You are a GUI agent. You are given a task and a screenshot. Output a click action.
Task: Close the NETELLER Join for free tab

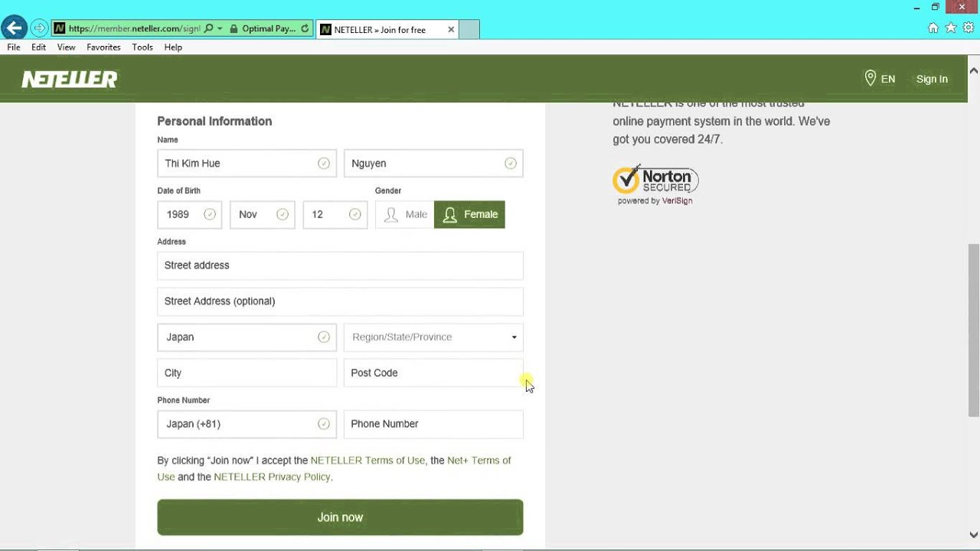[451, 30]
